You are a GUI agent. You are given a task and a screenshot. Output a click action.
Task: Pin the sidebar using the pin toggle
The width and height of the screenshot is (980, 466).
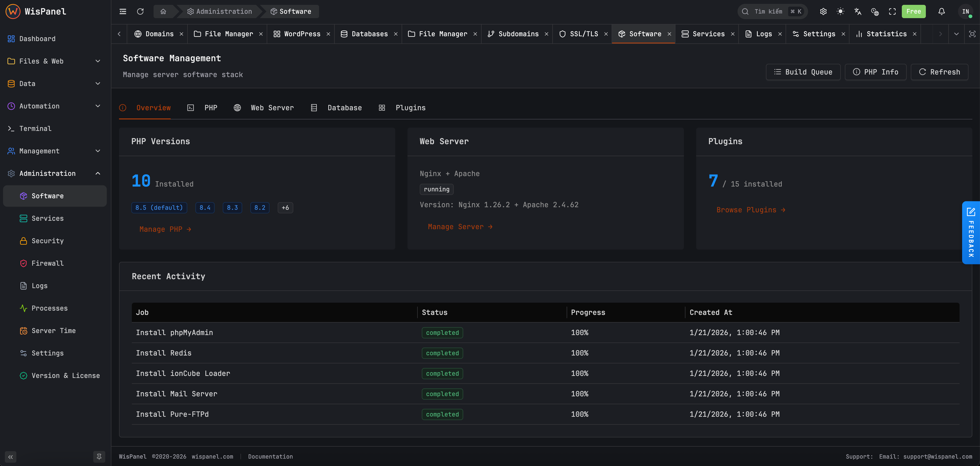coord(99,457)
